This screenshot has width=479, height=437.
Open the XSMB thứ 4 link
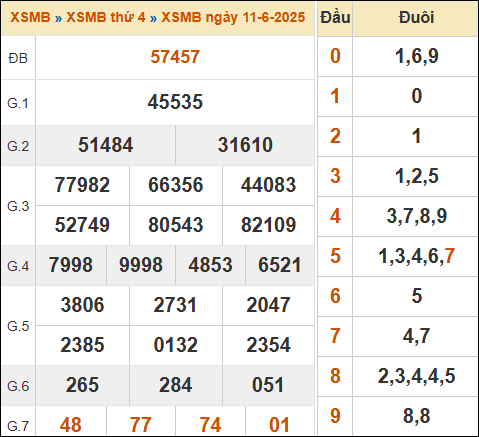[106, 17]
